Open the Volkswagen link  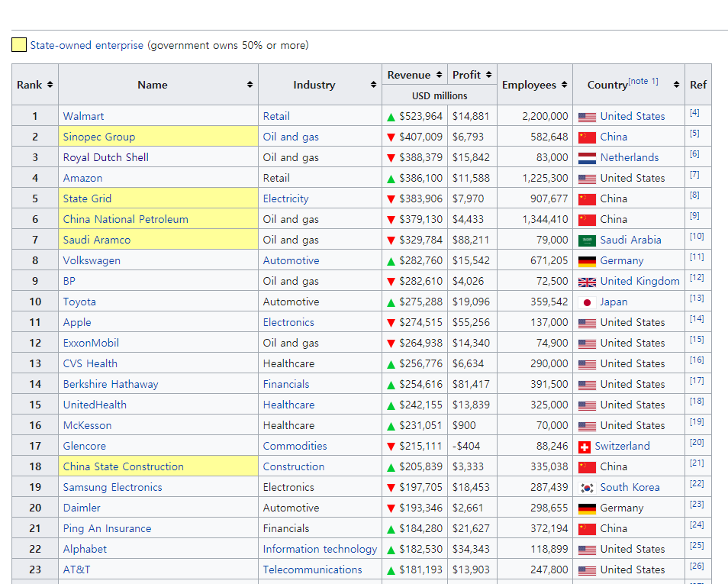pyautogui.click(x=92, y=260)
